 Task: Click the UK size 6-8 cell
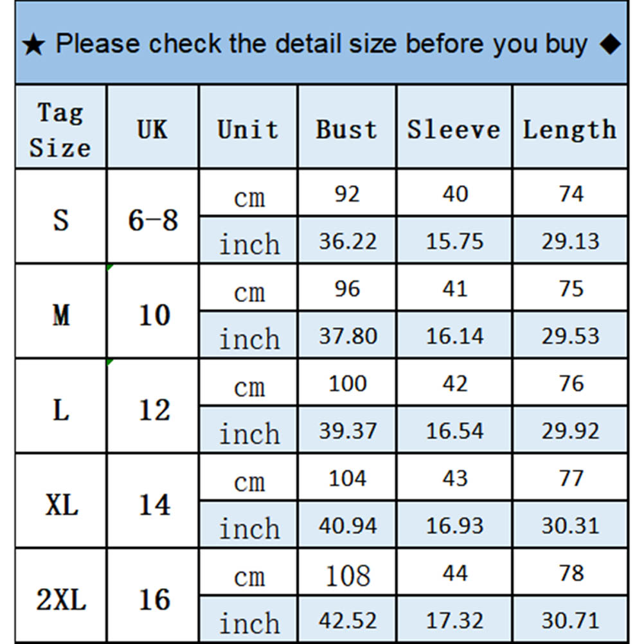pyautogui.click(x=153, y=220)
